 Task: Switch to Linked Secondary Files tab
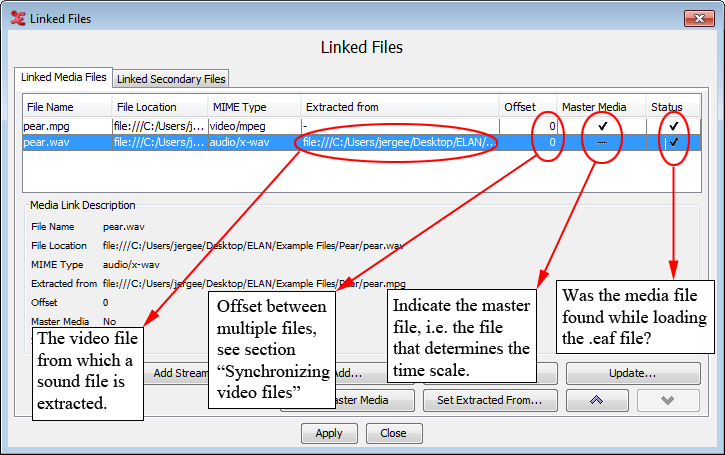pyautogui.click(x=172, y=78)
